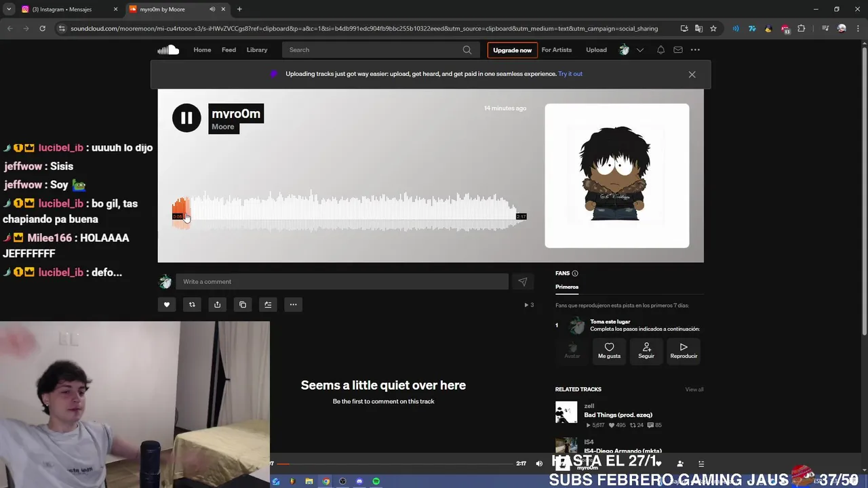Click the Me gusta button
This screenshot has height=488, width=868.
[x=609, y=350]
